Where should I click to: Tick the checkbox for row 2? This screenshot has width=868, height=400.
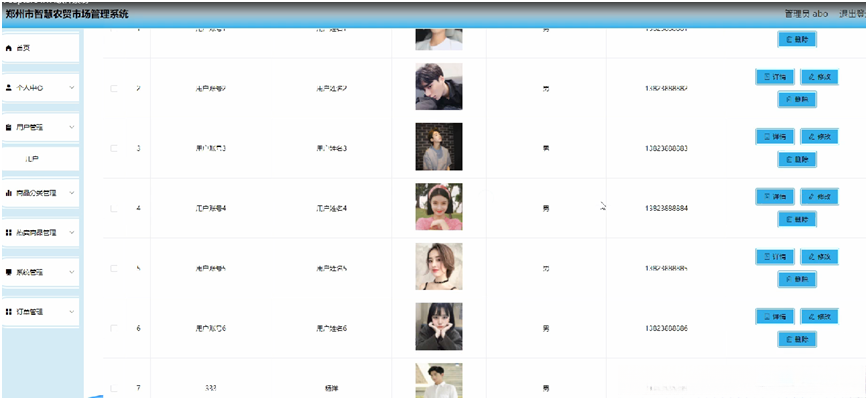click(x=114, y=89)
